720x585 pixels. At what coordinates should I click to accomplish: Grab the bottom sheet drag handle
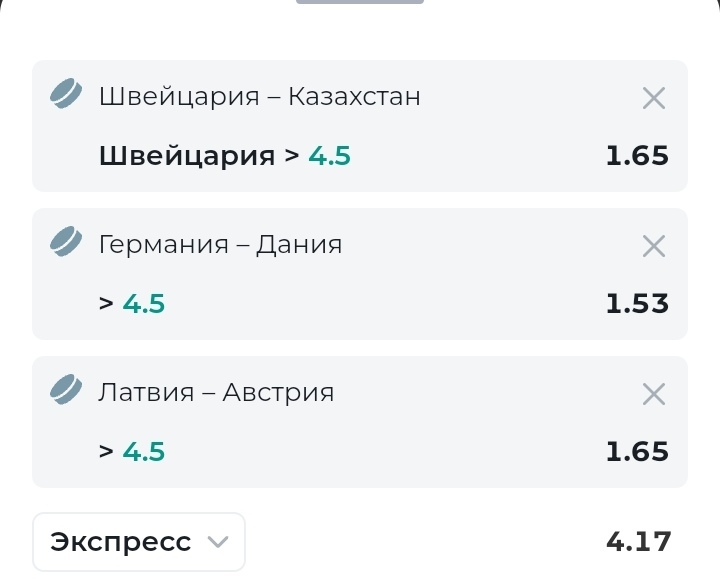point(360,2)
